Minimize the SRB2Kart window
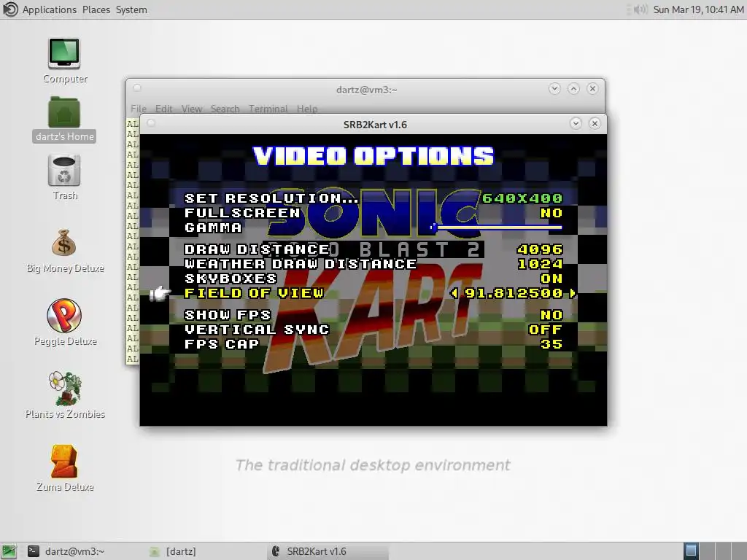This screenshot has width=747, height=560. point(576,124)
